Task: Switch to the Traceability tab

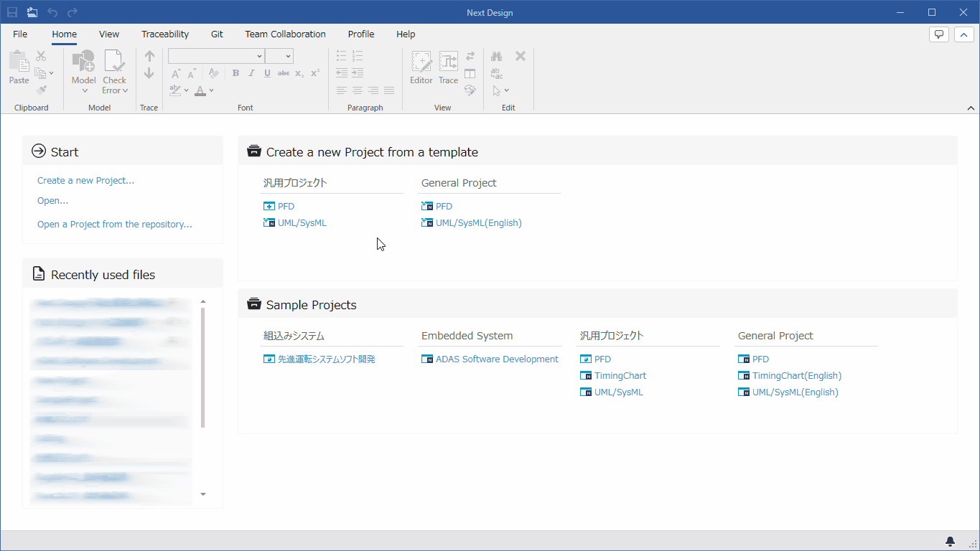Action: [x=165, y=34]
